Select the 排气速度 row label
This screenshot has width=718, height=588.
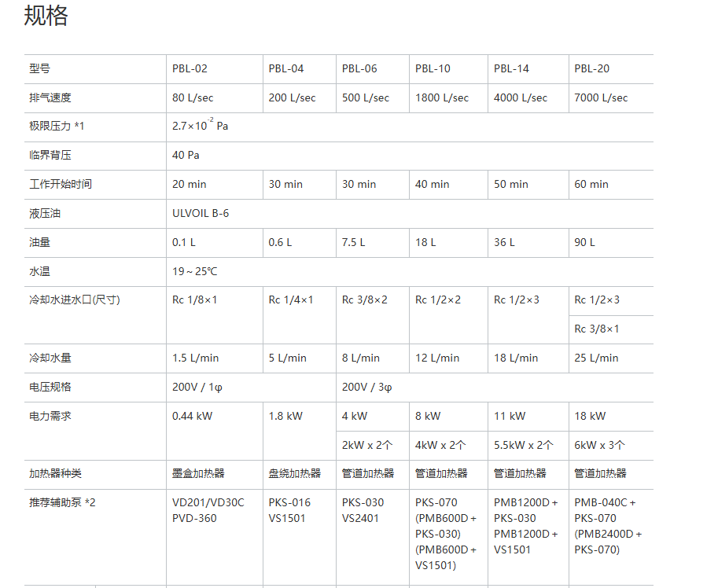coord(50,97)
